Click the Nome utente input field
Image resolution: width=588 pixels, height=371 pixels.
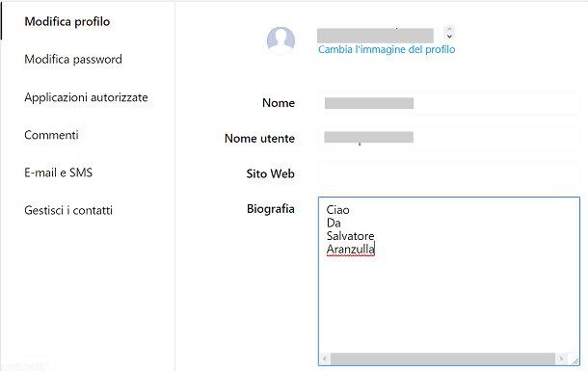[x=449, y=139]
